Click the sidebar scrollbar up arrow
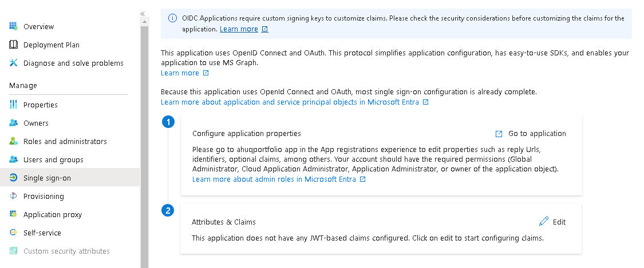The image size is (644, 268). click(145, 22)
